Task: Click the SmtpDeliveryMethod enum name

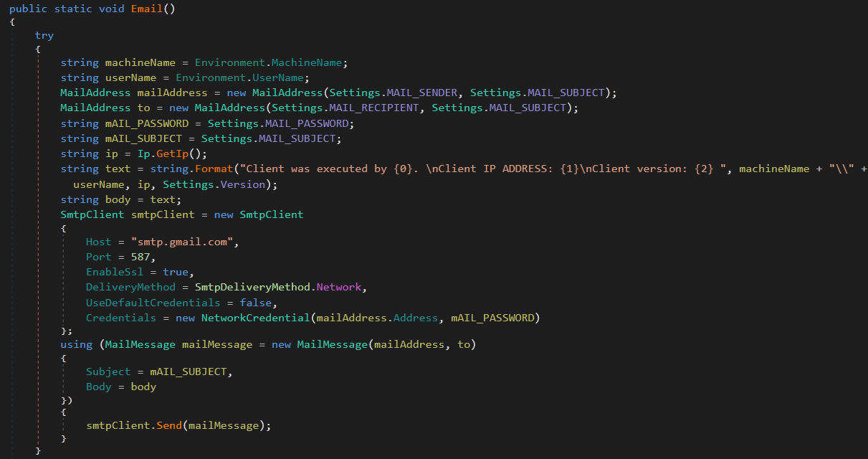Action: (x=252, y=287)
